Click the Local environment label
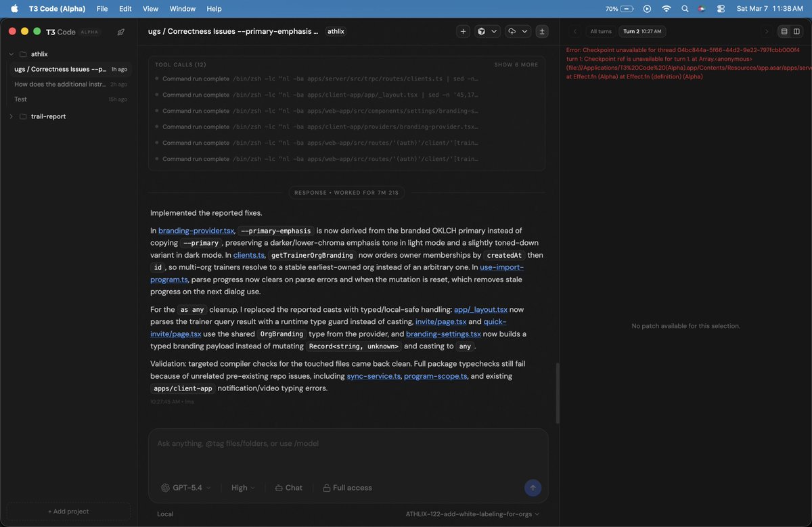 tap(165, 514)
